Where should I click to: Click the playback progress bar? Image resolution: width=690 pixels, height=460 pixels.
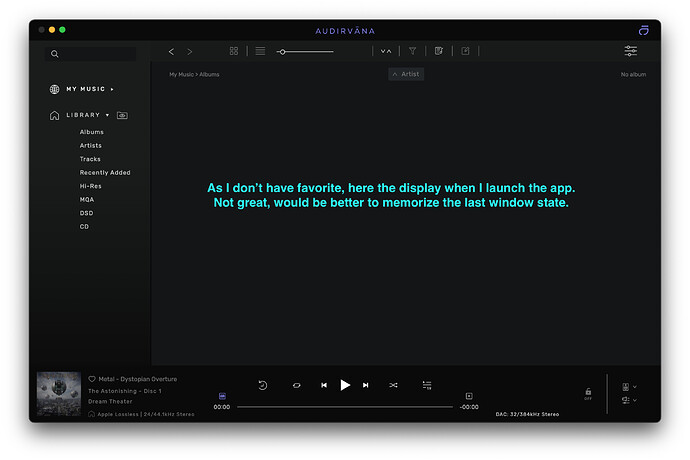tap(345, 407)
